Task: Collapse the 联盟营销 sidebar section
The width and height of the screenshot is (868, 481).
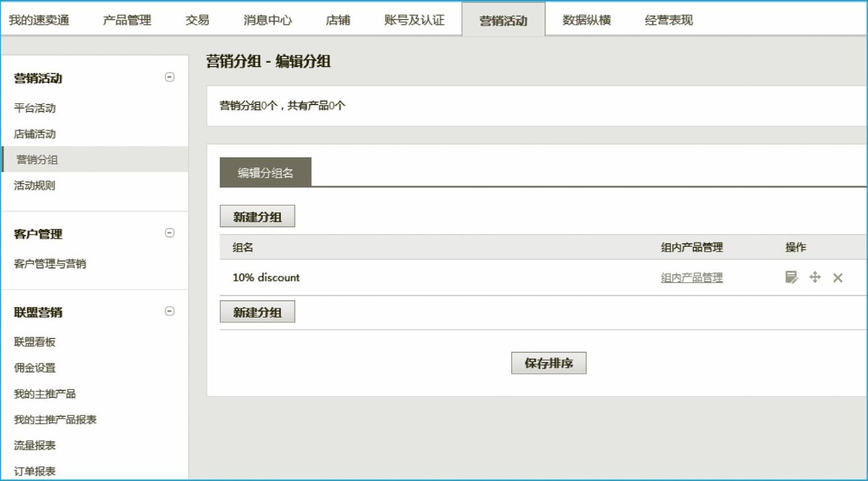Action: [x=169, y=311]
